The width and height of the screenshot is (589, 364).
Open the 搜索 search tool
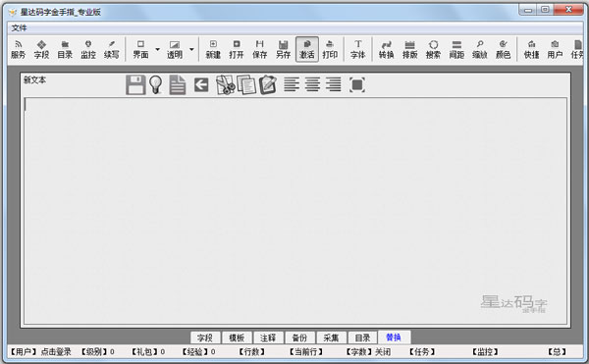click(433, 49)
